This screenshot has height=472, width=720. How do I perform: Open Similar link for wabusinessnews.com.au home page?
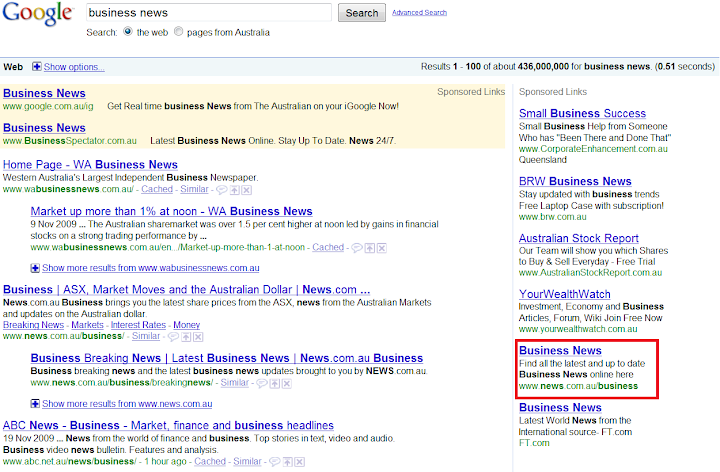point(194,189)
